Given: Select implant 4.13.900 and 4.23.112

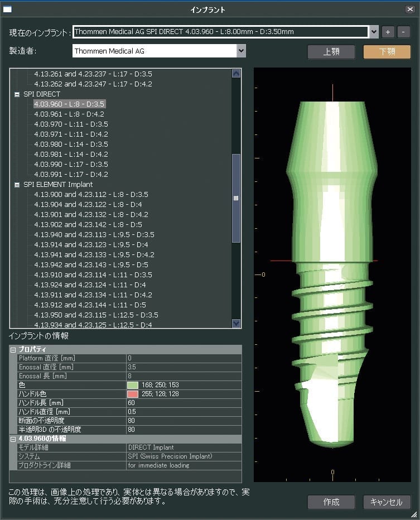Looking at the screenshot, I should coord(91,195).
